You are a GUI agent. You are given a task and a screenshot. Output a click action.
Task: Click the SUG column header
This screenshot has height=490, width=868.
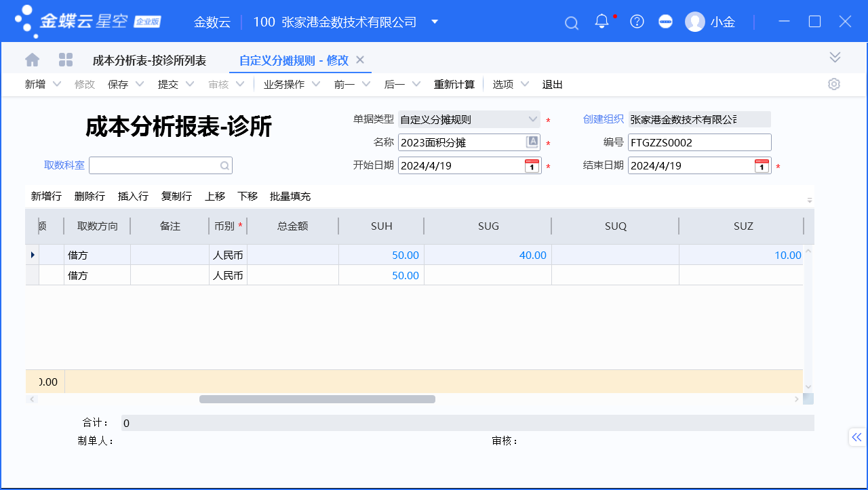click(x=488, y=226)
